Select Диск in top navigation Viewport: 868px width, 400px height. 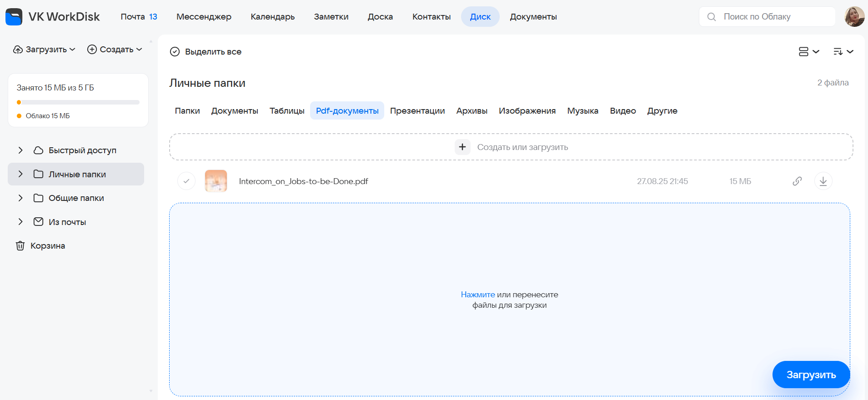pyautogui.click(x=480, y=17)
